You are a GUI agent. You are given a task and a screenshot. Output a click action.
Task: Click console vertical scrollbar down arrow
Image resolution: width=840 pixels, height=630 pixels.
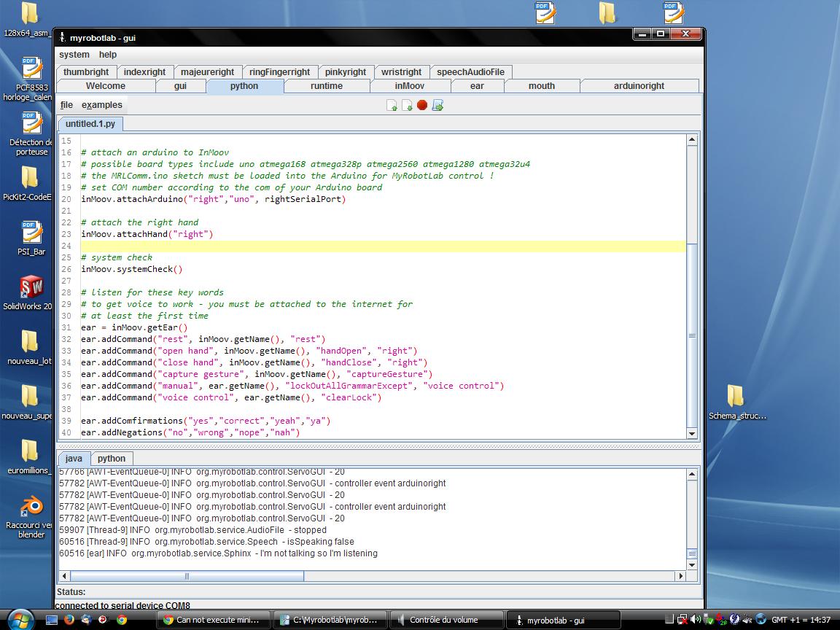691,564
